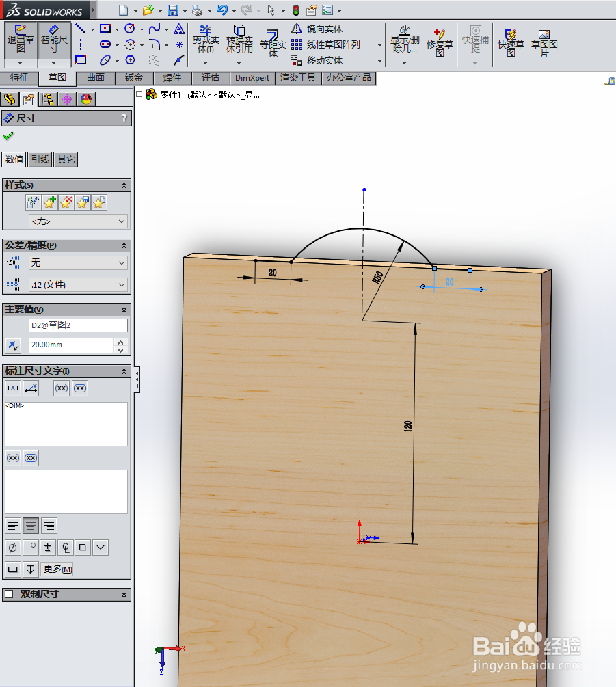Click the Offset Entities tool

(272, 41)
